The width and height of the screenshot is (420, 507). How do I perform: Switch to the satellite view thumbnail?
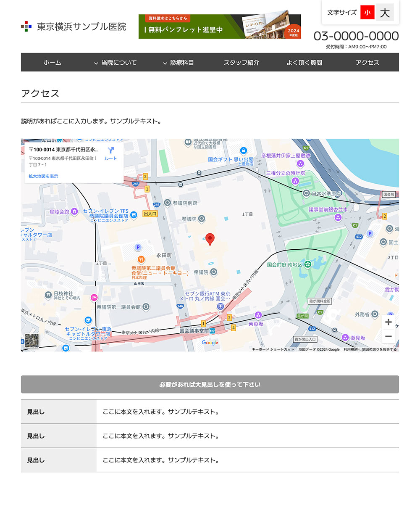(x=31, y=341)
